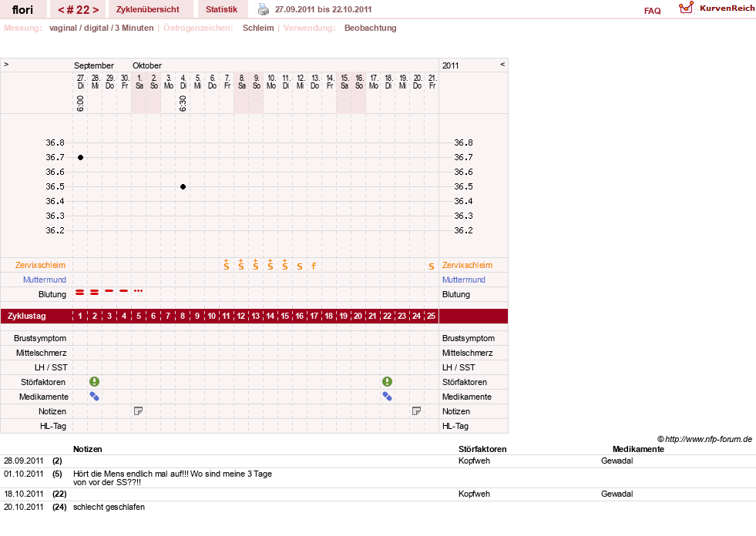Click the green Störfaktoren icon on cycle day 2

pyautogui.click(x=95, y=382)
